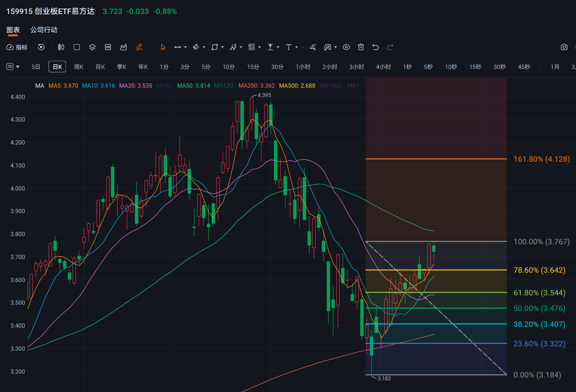Select the 月K monthly candle period
Viewport: 576px width, 392px height.
pos(100,67)
